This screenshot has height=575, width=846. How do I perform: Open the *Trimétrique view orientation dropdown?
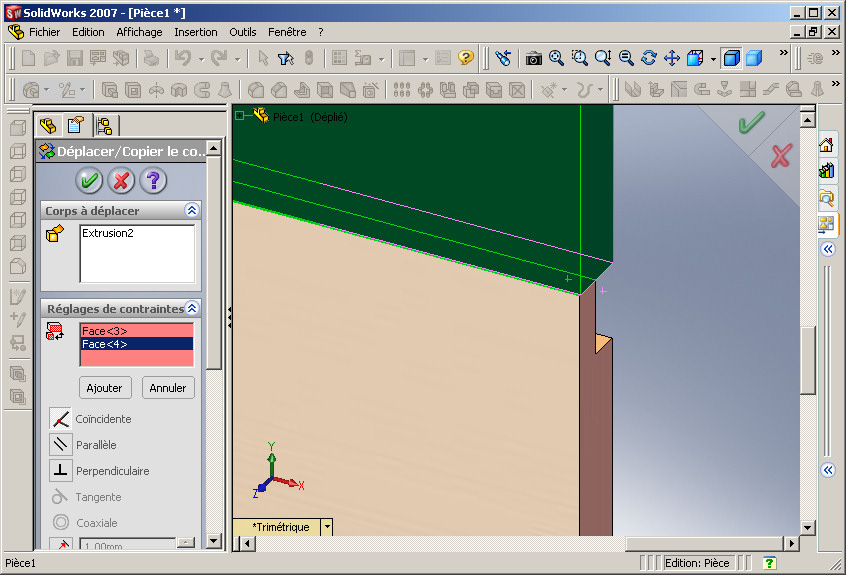[327, 526]
